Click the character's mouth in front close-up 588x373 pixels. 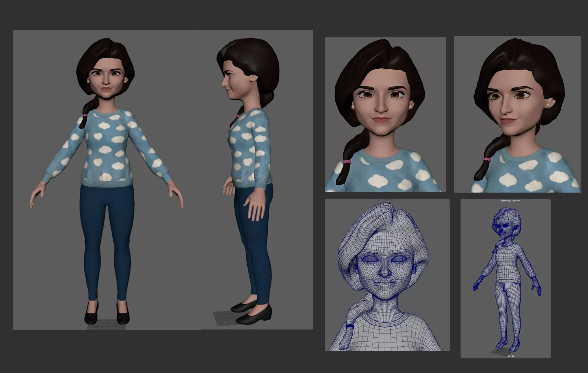click(381, 120)
